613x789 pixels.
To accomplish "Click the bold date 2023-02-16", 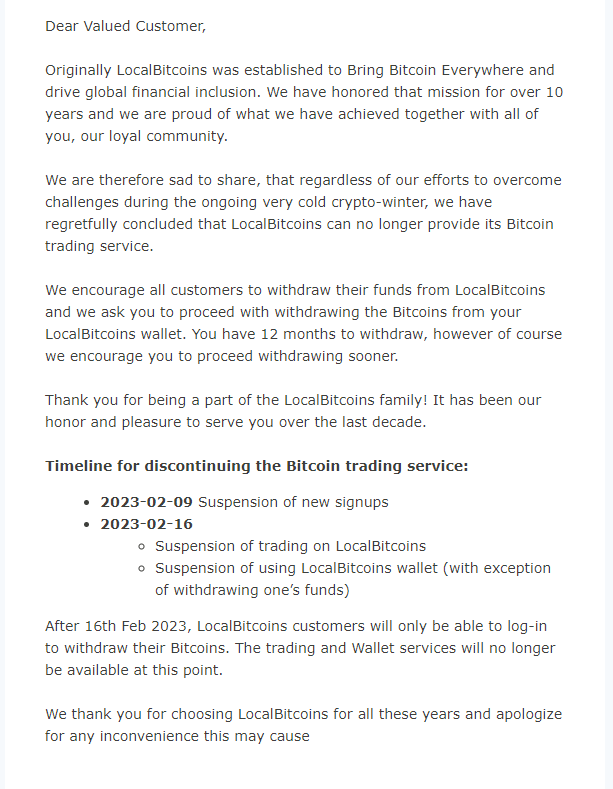I will pyautogui.click(x=146, y=524).
